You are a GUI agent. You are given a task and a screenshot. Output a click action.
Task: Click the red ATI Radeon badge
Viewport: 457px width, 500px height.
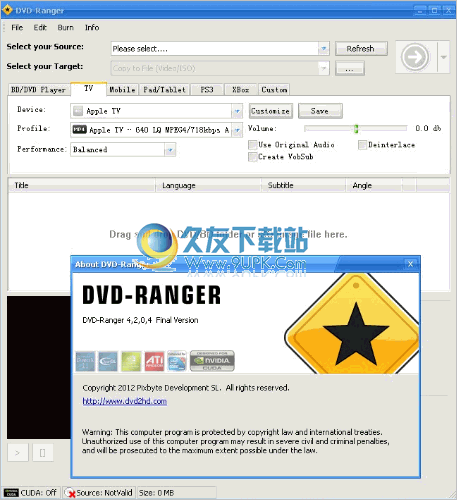155,361
